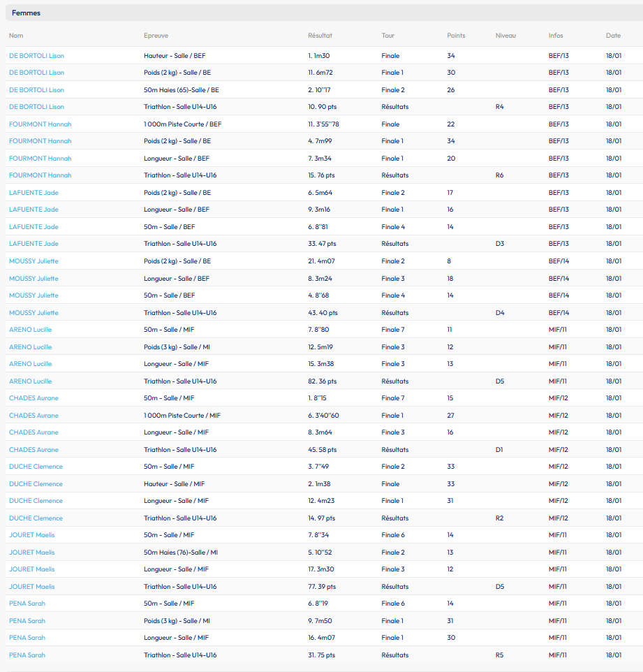Click the R2 level in DUCHE Clemence's row
This screenshot has width=643, height=672.
click(499, 518)
